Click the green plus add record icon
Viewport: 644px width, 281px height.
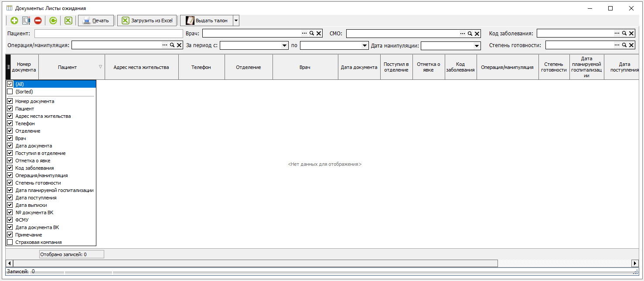click(x=14, y=21)
